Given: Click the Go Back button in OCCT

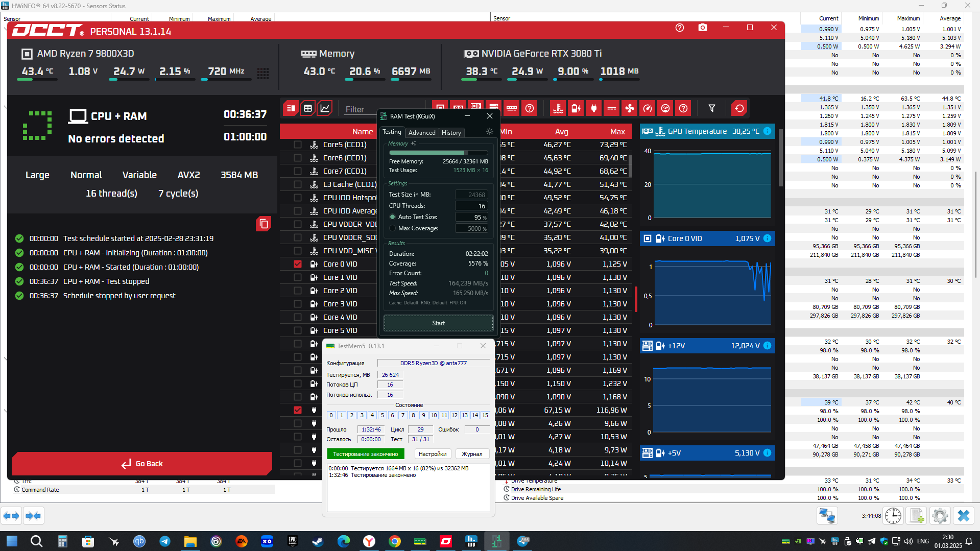Looking at the screenshot, I should tap(142, 464).
